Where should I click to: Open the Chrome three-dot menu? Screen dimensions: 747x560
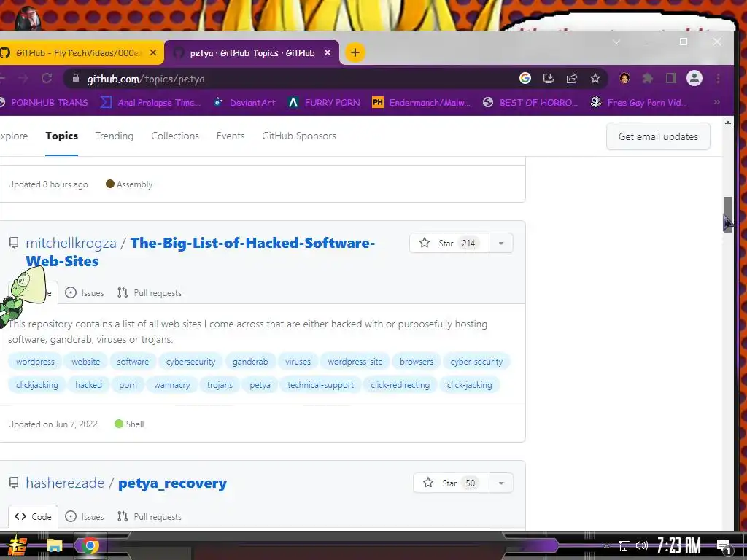pos(718,78)
